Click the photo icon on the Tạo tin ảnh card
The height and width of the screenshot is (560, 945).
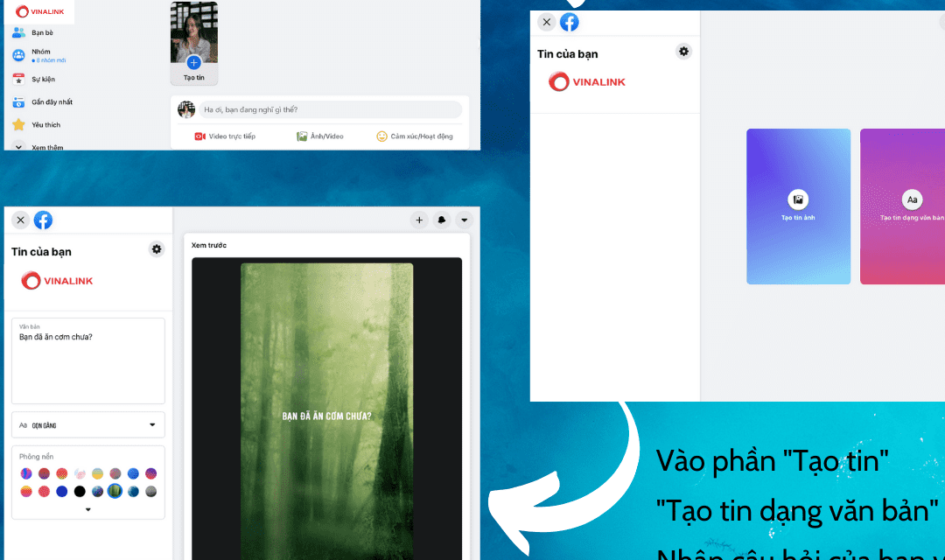(798, 199)
